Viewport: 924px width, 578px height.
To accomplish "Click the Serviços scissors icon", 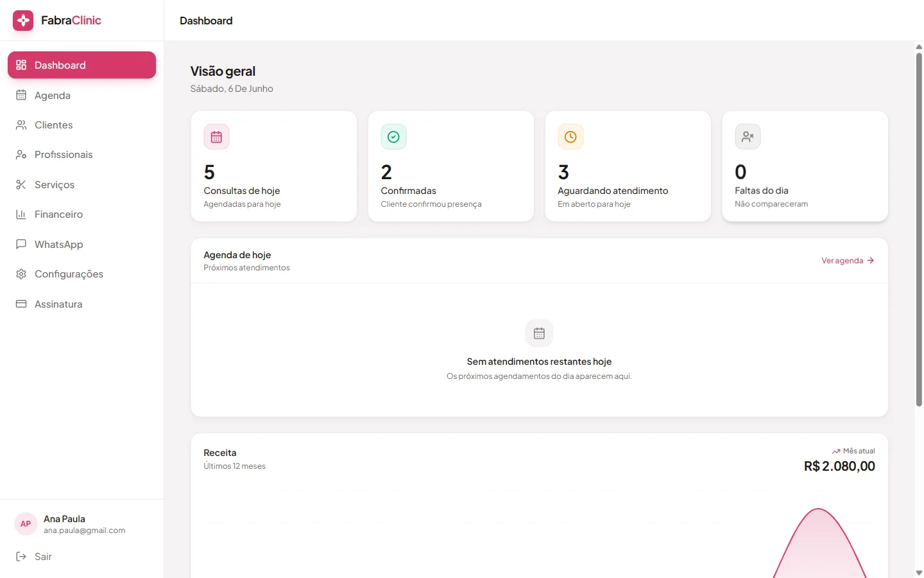I will click(21, 184).
